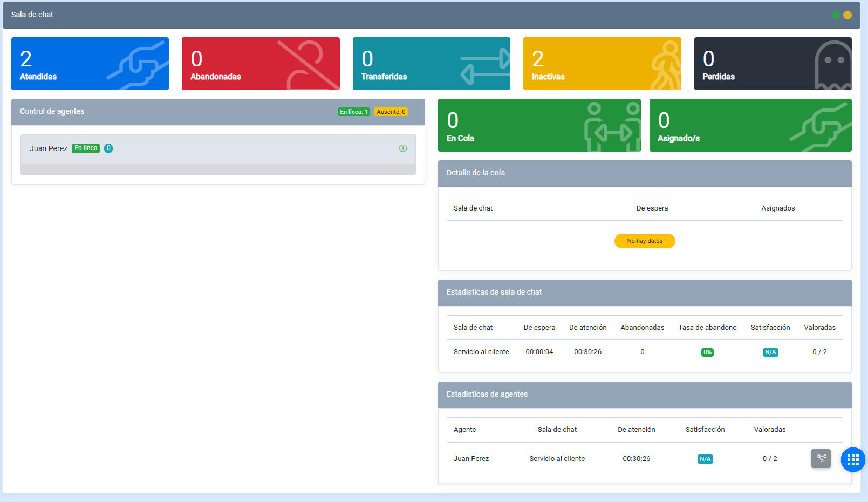Click the green circle in title bar
Screen dimensions: 868x502
(836, 15)
